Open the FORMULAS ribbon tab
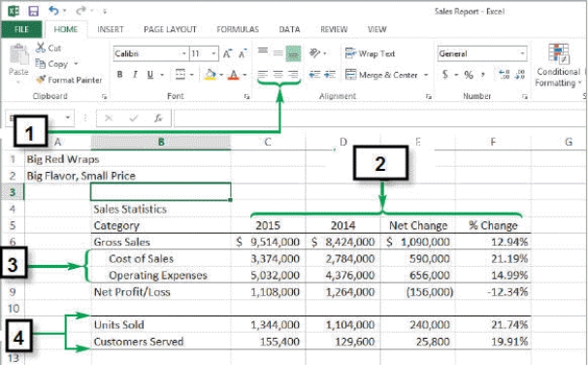 (x=238, y=29)
